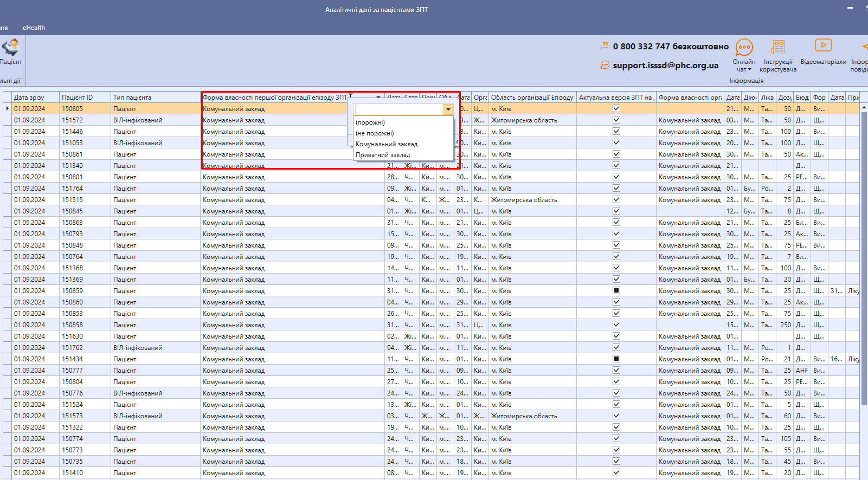Click dose value 105 in row 150774

click(x=785, y=439)
